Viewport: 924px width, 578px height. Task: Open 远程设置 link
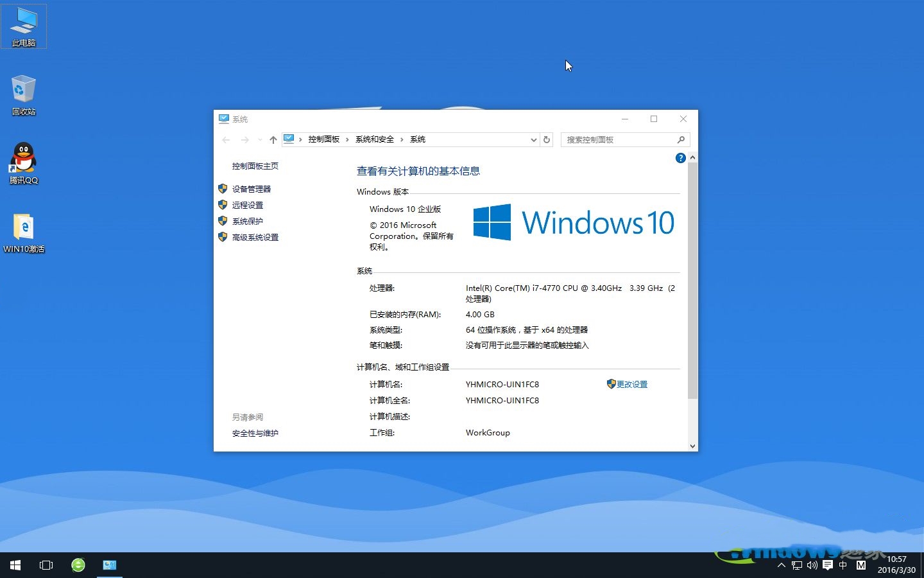pos(248,205)
